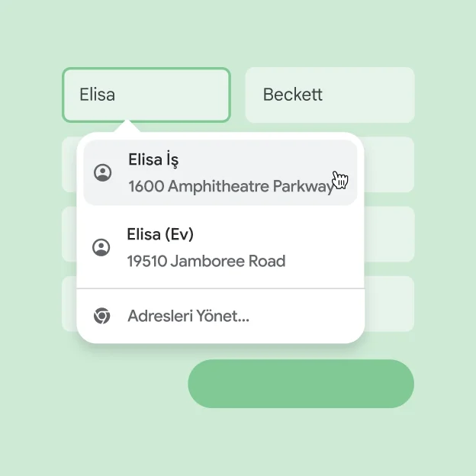Image resolution: width=476 pixels, height=476 pixels.
Task: Click the Chrome logo icon in the popup
Action: coord(101,316)
